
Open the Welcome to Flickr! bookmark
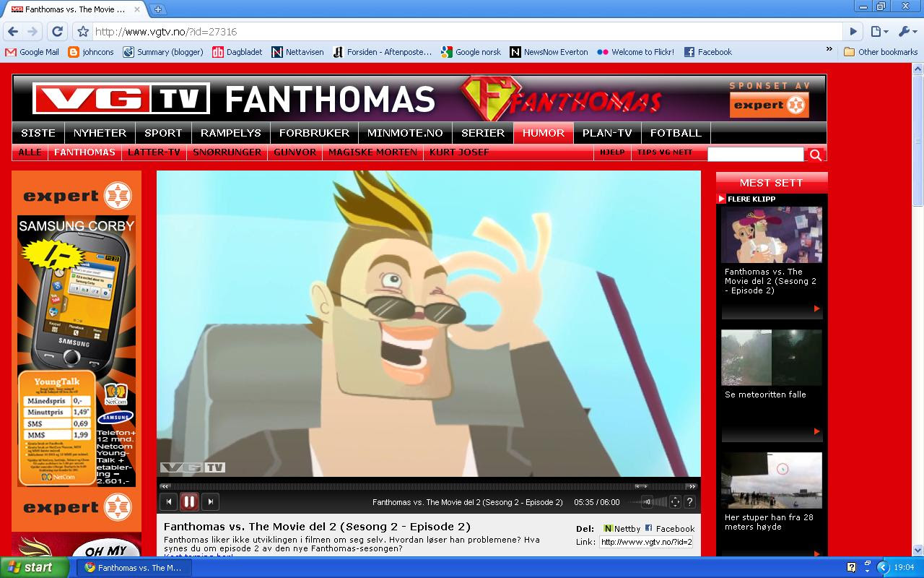635,52
